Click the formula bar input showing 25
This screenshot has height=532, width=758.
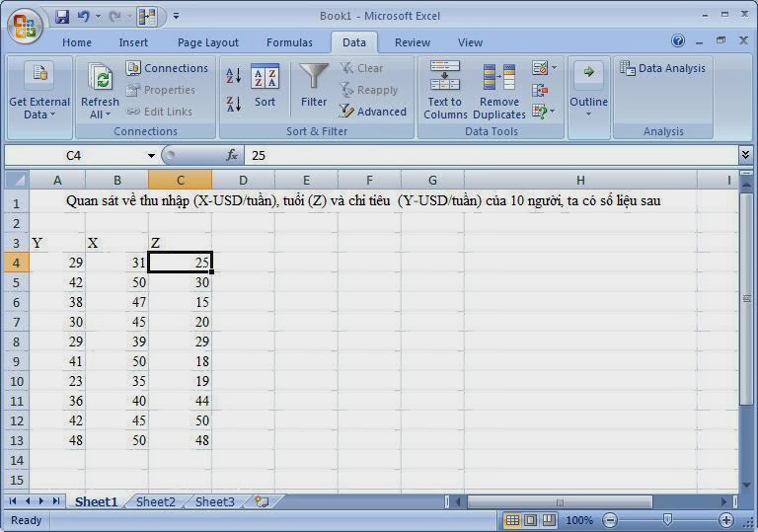492,155
